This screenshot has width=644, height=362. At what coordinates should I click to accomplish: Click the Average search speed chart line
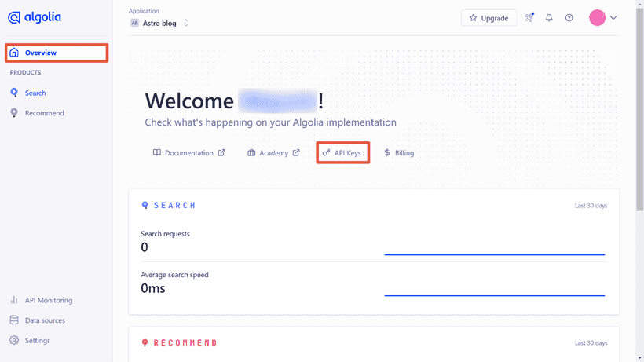(495, 295)
